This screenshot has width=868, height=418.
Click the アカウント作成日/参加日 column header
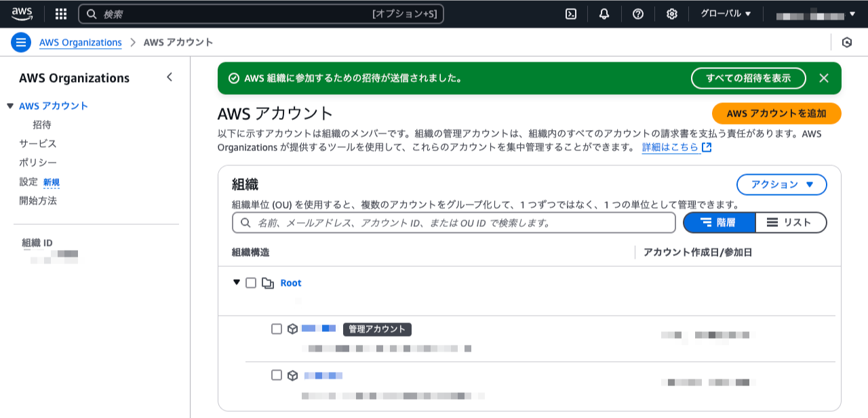(698, 252)
